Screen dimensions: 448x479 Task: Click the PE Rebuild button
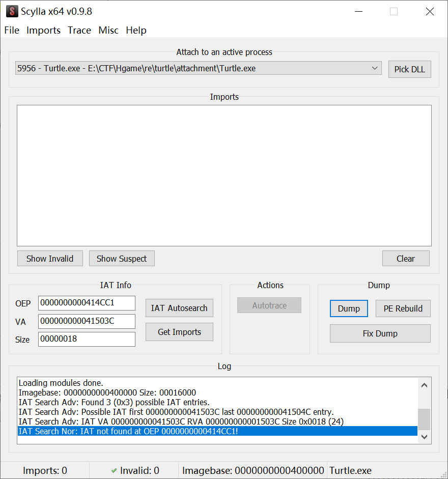coord(403,308)
